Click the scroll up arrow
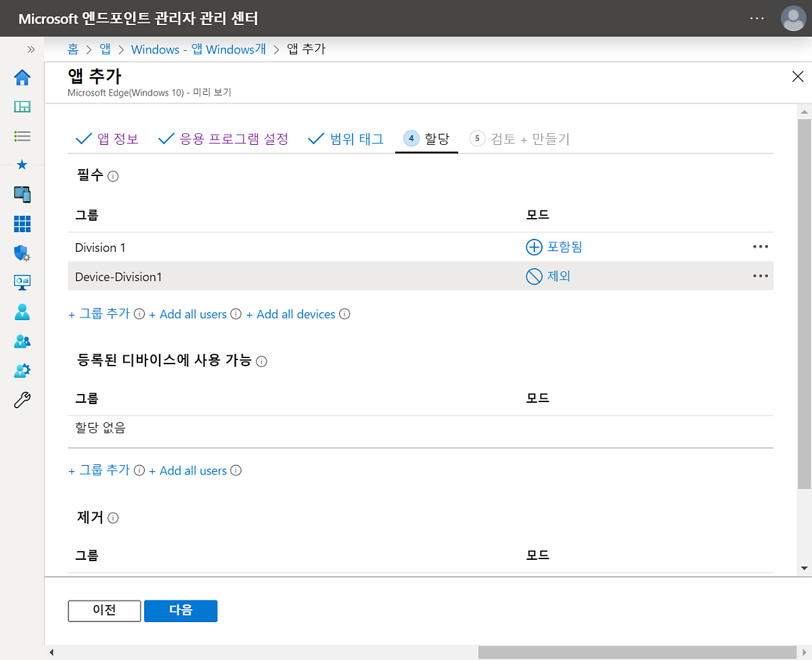 coord(804,111)
